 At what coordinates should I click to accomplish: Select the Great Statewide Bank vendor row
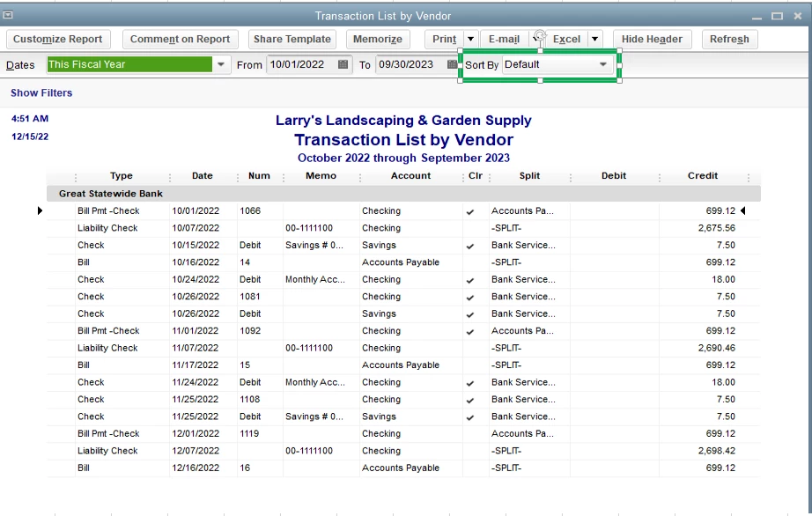[403, 193]
